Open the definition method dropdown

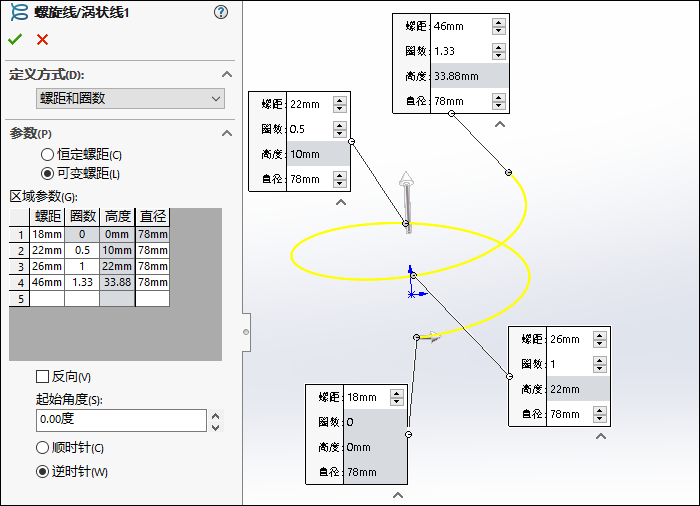[x=130, y=98]
